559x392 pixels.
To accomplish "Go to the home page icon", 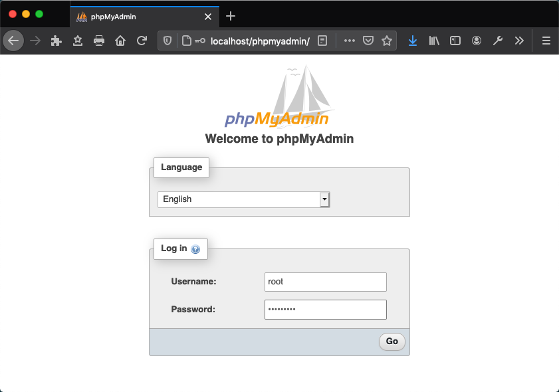I will point(120,41).
